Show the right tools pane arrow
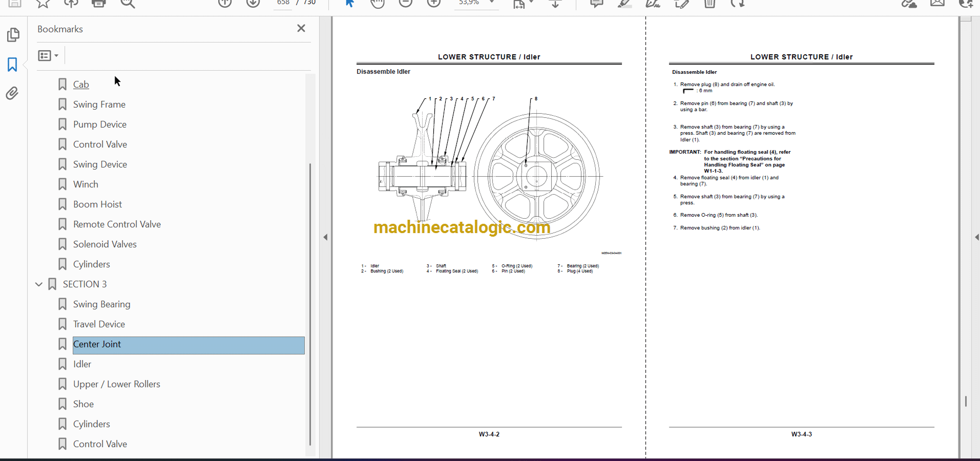 click(976, 237)
